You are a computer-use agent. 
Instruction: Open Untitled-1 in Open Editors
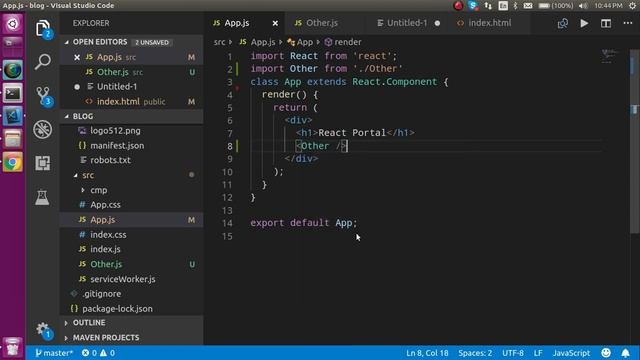(x=131, y=87)
